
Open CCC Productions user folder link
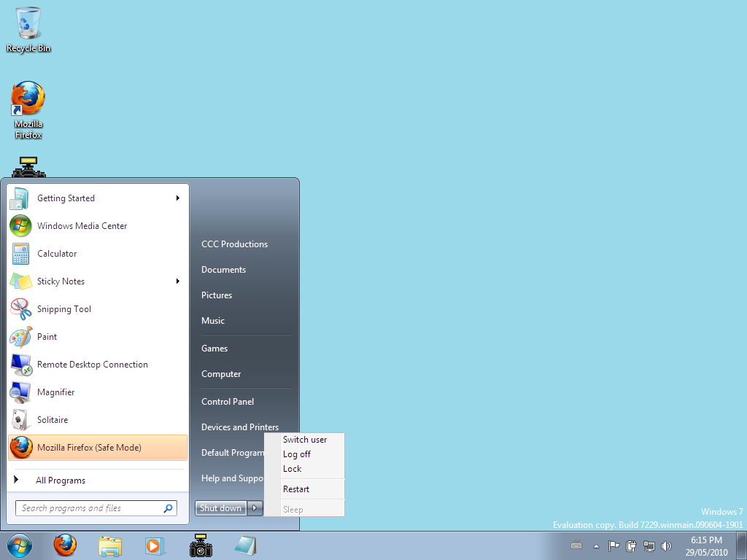click(234, 244)
